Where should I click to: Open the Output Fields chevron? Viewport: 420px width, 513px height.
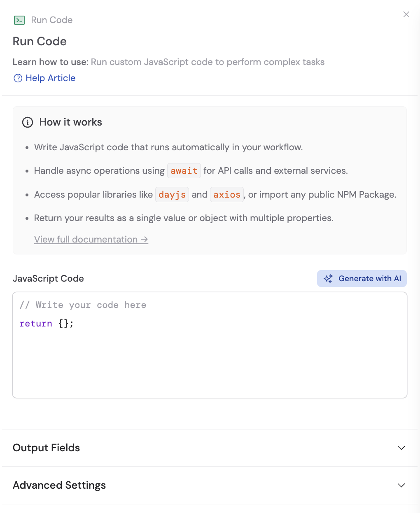click(401, 448)
